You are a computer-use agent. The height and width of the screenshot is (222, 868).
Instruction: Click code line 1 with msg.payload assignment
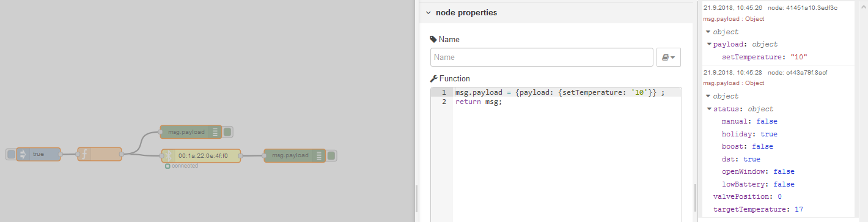click(559, 92)
